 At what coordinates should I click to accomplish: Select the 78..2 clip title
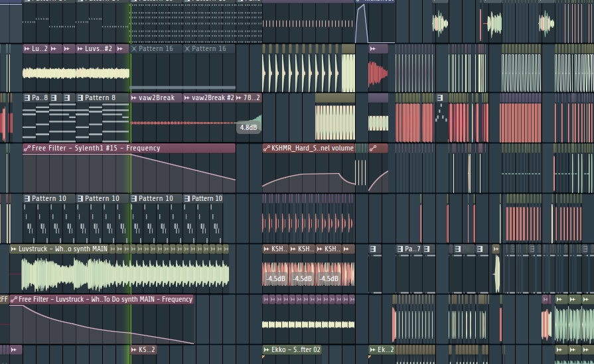pos(252,98)
